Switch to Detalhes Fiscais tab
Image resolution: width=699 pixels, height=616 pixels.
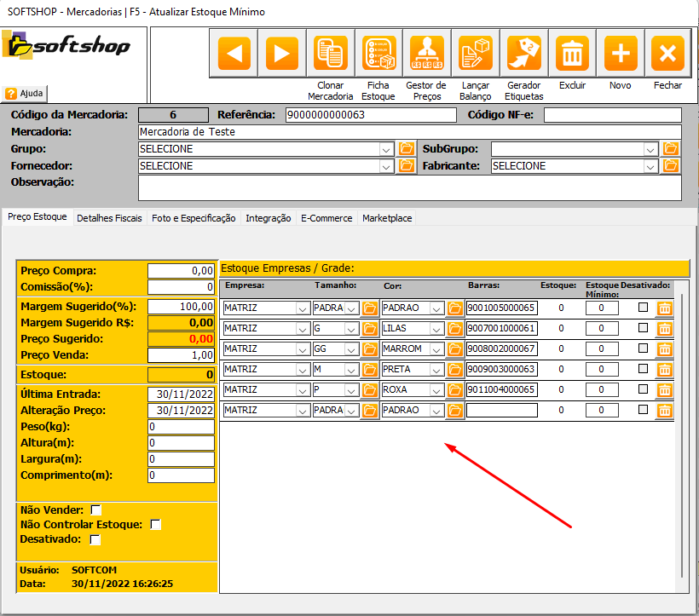click(109, 218)
